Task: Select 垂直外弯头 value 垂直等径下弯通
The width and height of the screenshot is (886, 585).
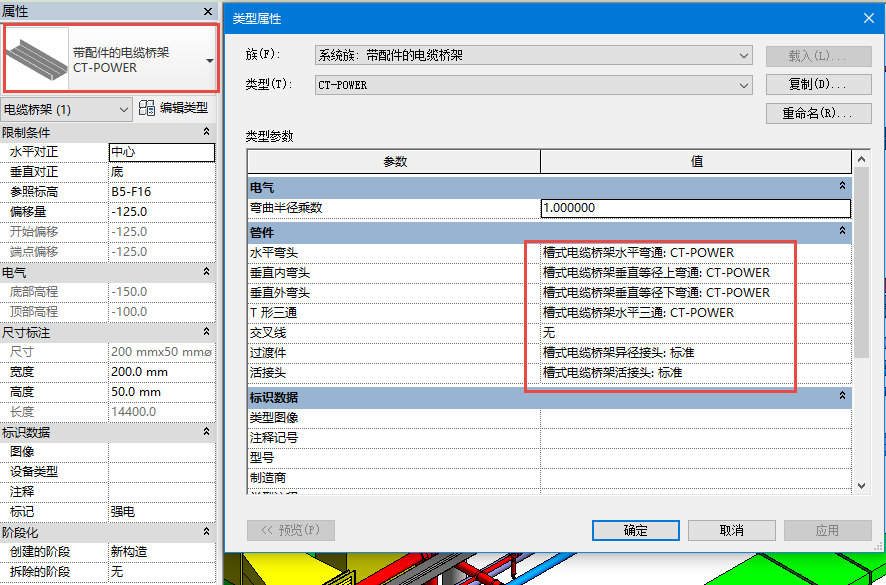Action: point(696,293)
